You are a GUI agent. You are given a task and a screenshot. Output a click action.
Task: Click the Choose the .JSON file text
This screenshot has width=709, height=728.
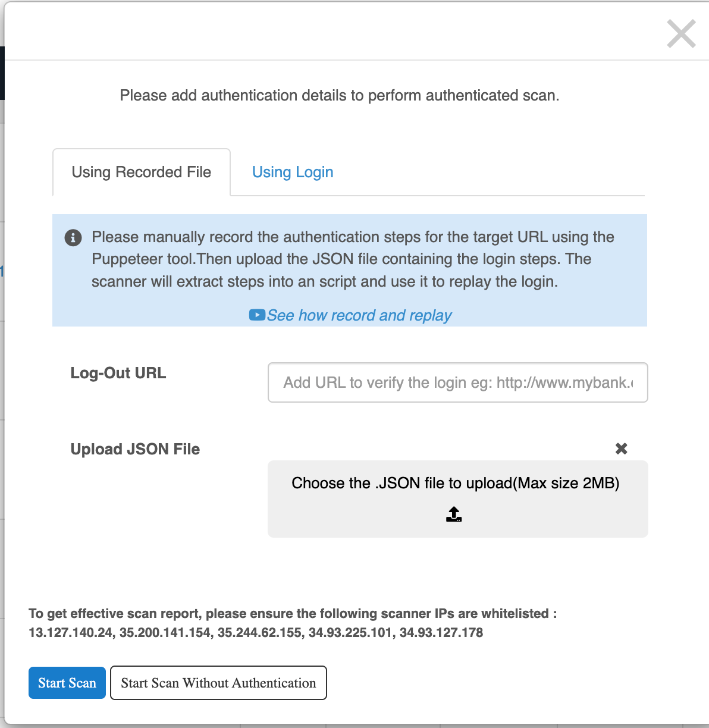pyautogui.click(x=455, y=483)
